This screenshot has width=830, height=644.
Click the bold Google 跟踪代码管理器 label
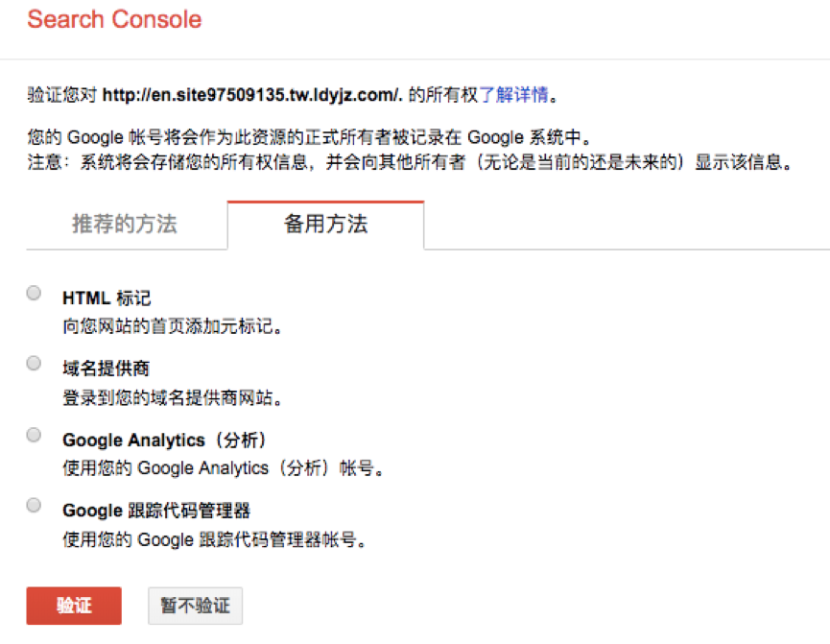coord(156,511)
